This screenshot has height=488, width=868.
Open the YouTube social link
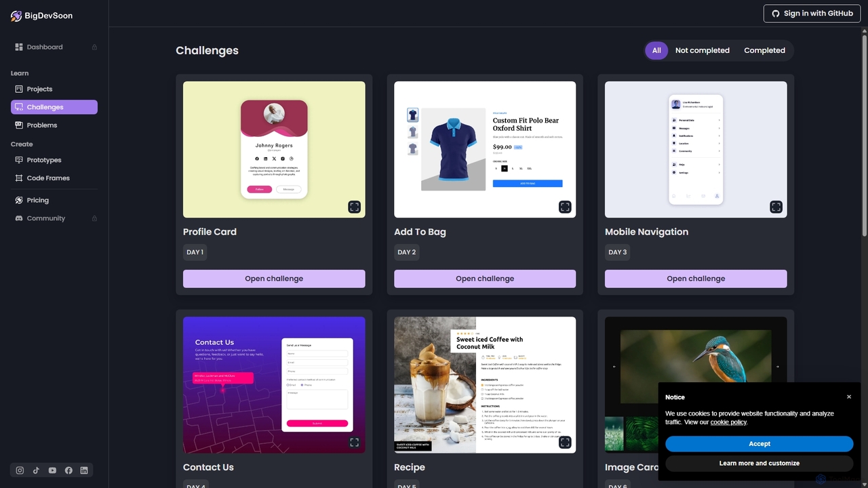[x=52, y=470]
